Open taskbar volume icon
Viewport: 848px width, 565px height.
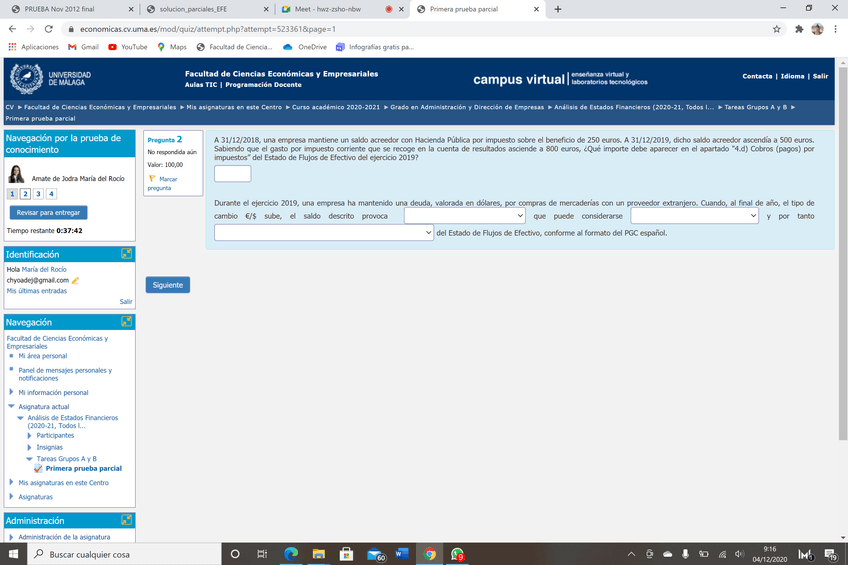[x=739, y=554]
